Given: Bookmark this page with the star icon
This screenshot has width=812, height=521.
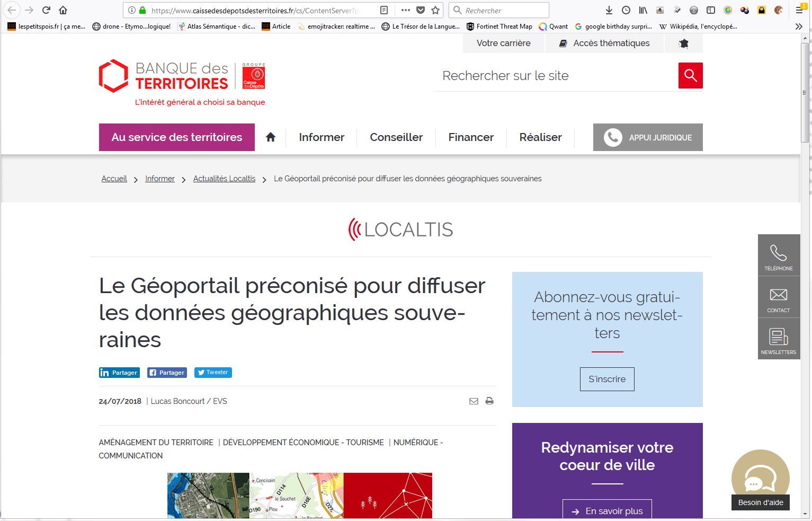Looking at the screenshot, I should coord(435,10).
